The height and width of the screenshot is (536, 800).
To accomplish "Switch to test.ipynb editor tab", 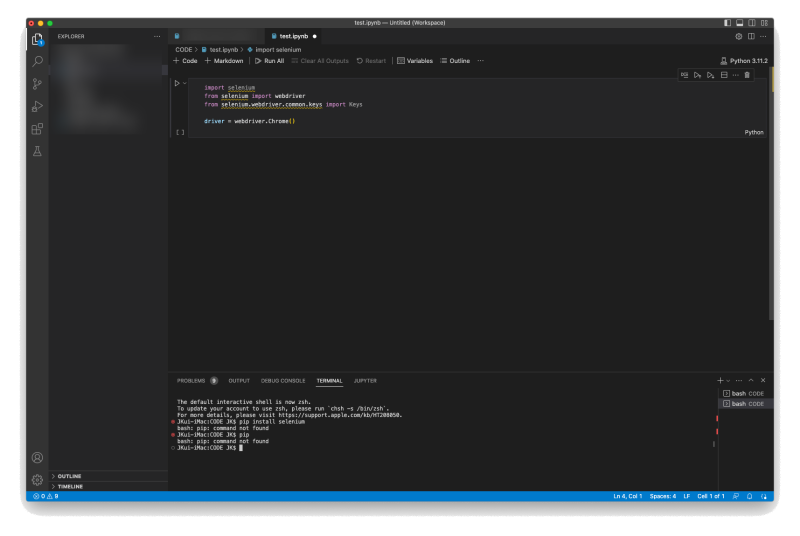I will pyautogui.click(x=294, y=36).
